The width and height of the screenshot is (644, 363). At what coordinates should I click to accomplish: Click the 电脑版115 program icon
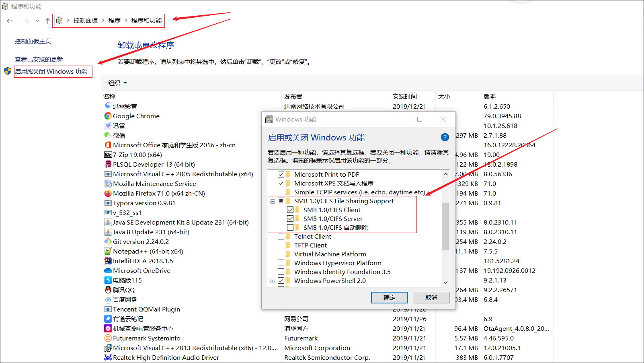[x=108, y=280]
